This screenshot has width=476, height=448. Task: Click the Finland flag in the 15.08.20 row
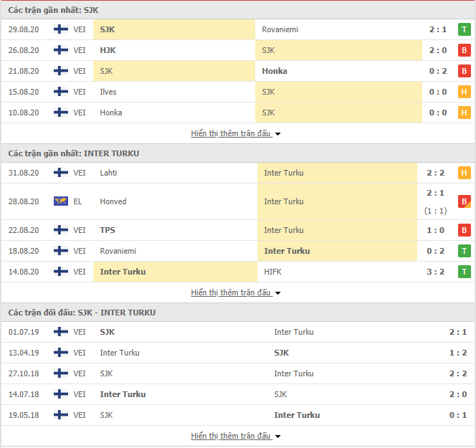coord(61,92)
